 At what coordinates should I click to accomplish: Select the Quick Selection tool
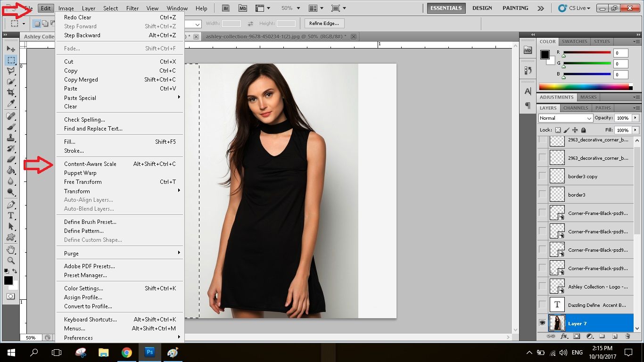(x=11, y=82)
